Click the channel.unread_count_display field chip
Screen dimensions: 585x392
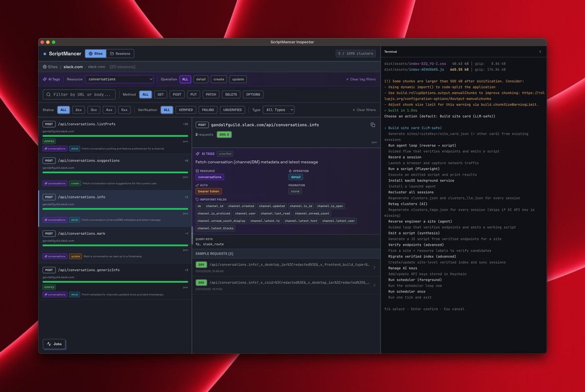pyautogui.click(x=221, y=221)
